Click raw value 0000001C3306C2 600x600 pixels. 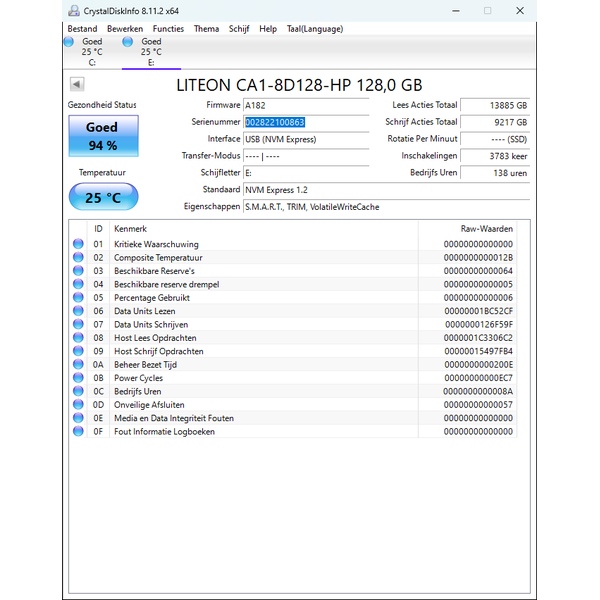pyautogui.click(x=478, y=338)
